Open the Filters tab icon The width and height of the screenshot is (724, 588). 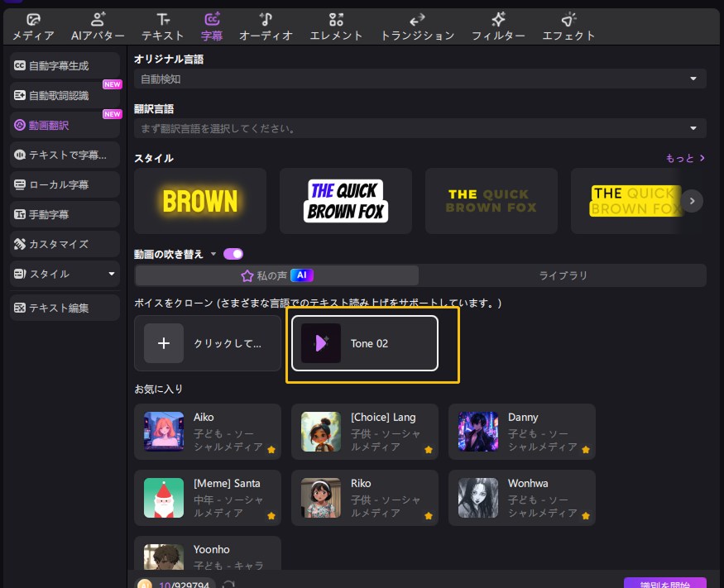pyautogui.click(x=498, y=19)
